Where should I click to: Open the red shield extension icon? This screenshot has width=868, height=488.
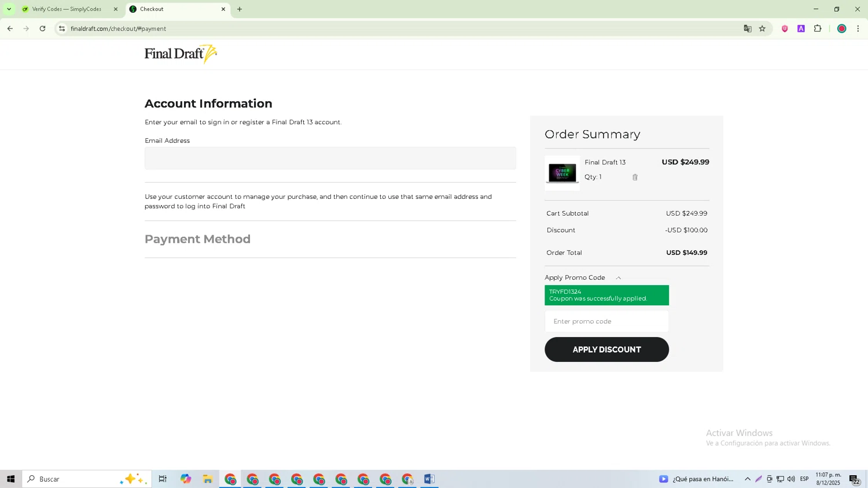pos(785,28)
